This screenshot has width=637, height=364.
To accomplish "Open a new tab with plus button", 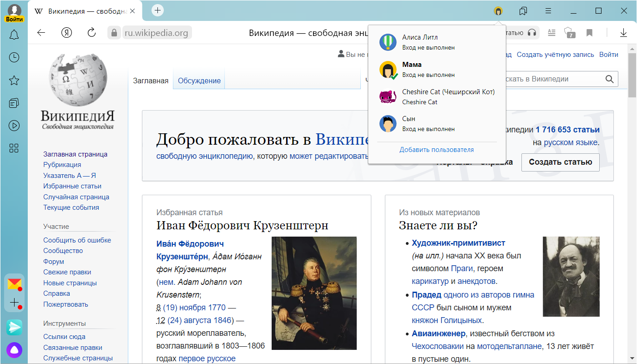I will (157, 10).
